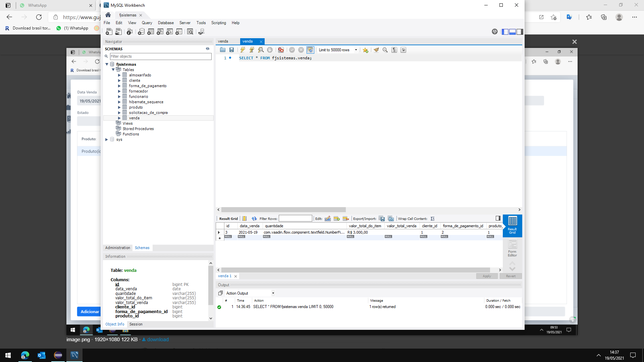Import records from external file icon

[391, 219]
